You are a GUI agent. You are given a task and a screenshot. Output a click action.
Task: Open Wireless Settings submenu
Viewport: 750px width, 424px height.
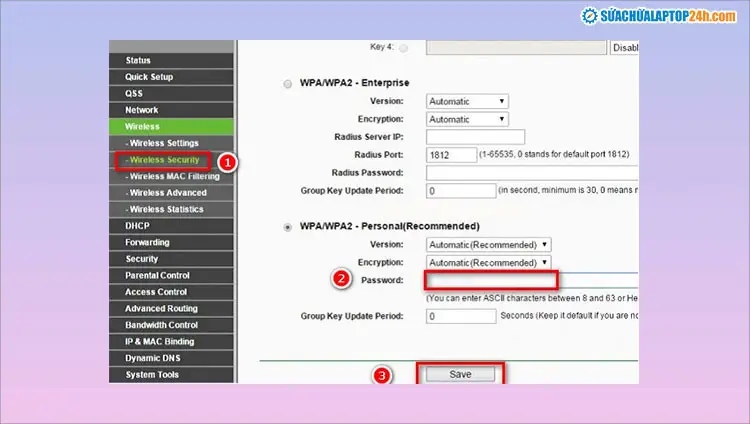pyautogui.click(x=171, y=143)
